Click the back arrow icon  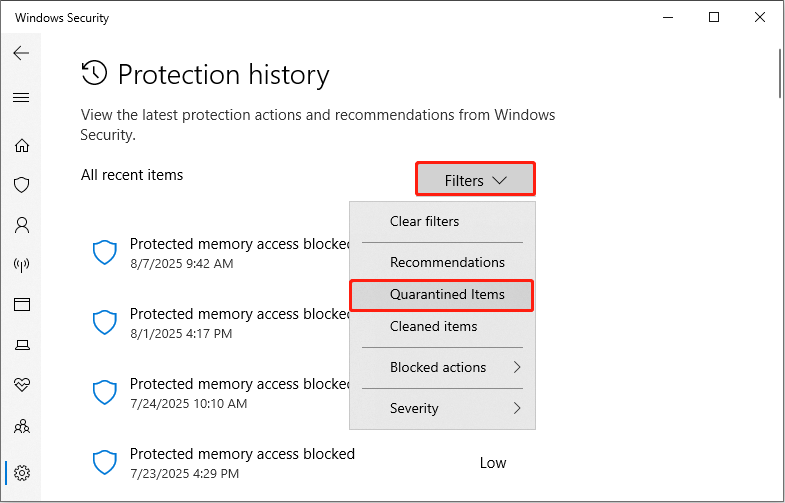pyautogui.click(x=21, y=53)
